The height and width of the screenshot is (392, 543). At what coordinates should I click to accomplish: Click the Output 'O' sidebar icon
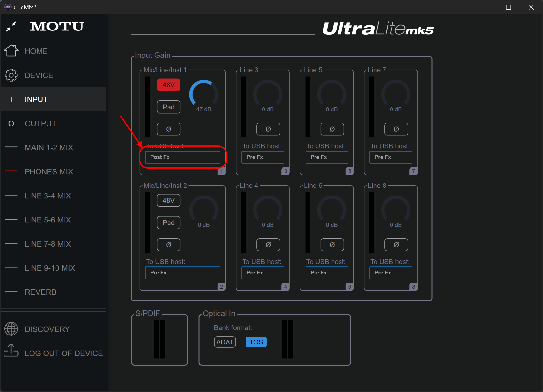click(x=11, y=124)
